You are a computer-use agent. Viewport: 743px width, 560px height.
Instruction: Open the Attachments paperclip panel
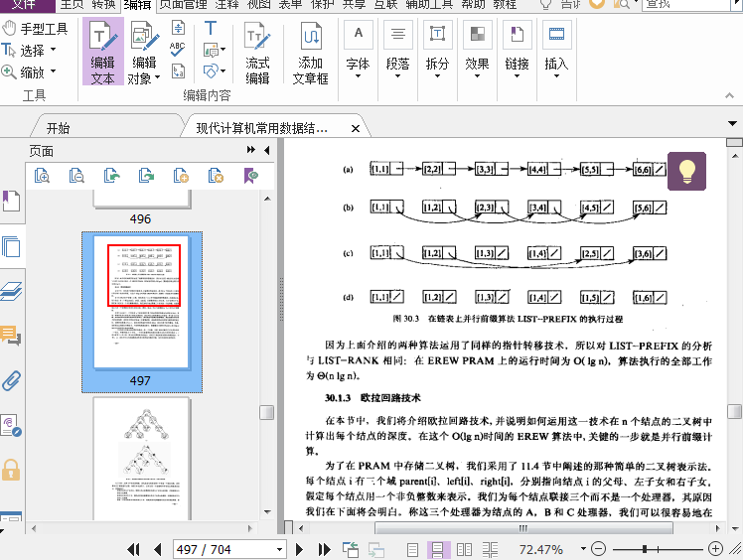[x=11, y=380]
